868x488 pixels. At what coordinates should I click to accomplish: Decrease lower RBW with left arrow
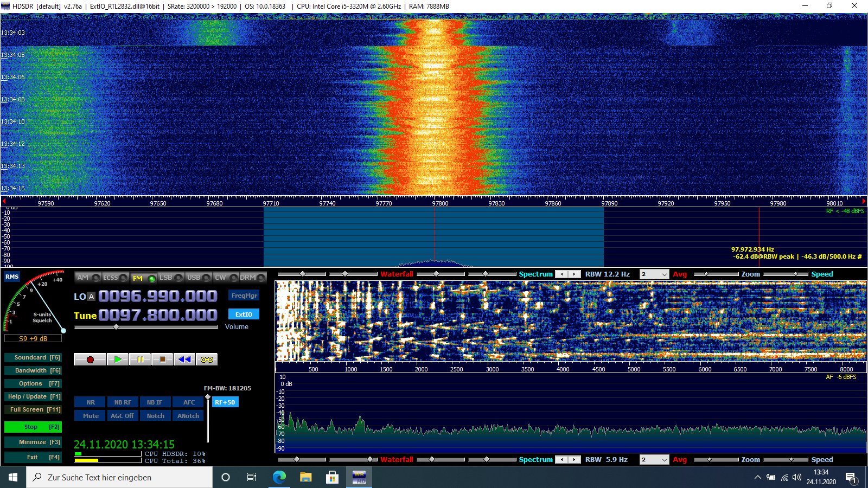561,460
